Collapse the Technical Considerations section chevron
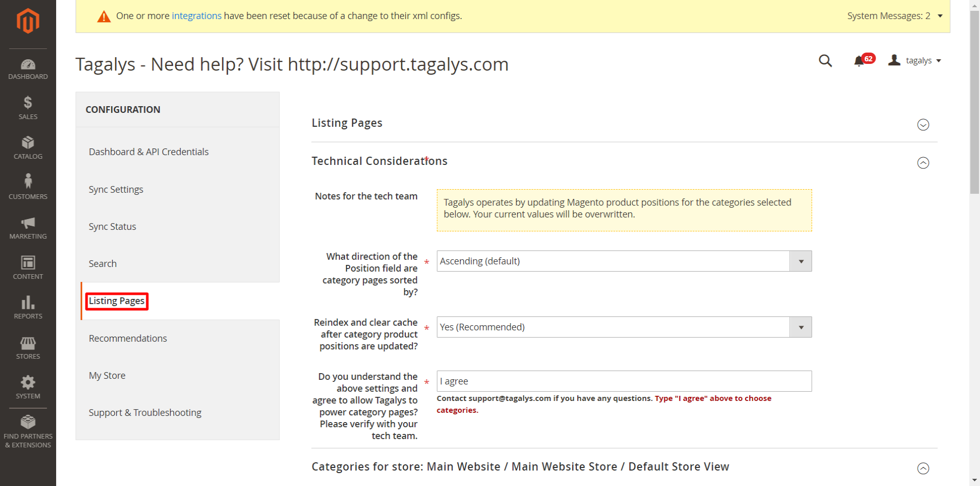 [x=923, y=163]
